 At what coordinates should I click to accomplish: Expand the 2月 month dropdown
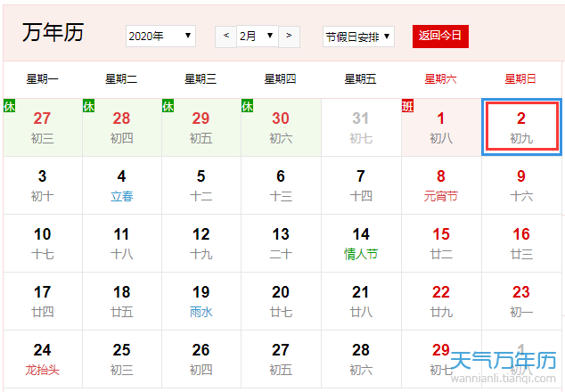point(258,37)
